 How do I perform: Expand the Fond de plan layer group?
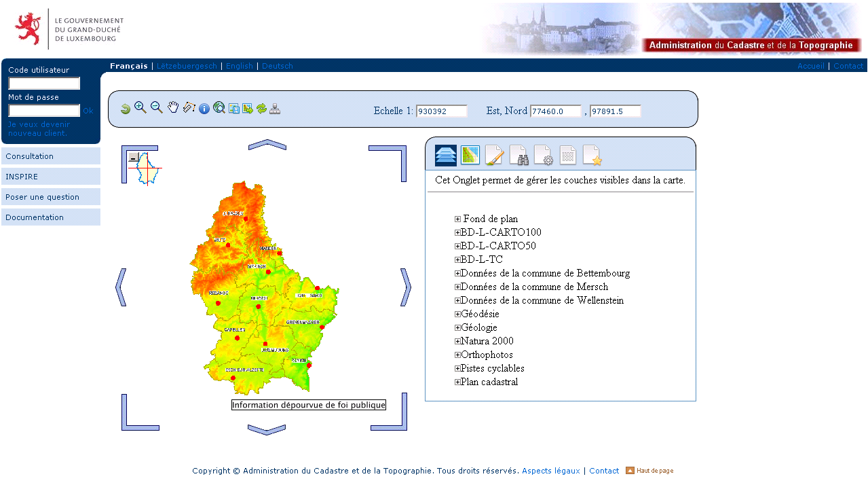[x=457, y=219]
